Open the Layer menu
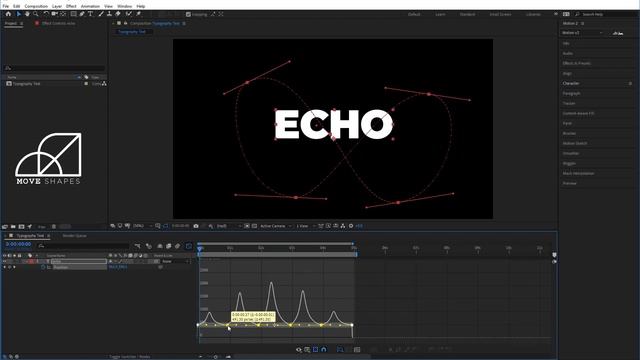 tap(57, 6)
